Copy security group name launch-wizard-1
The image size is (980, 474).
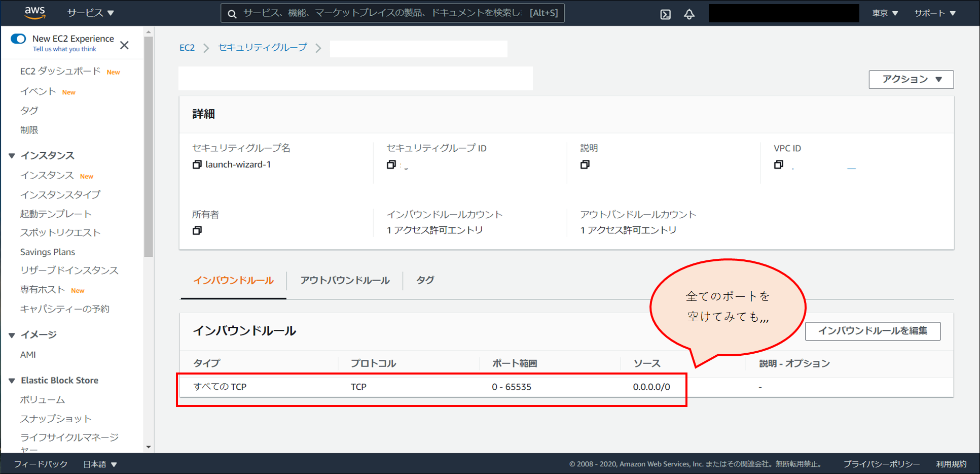197,164
